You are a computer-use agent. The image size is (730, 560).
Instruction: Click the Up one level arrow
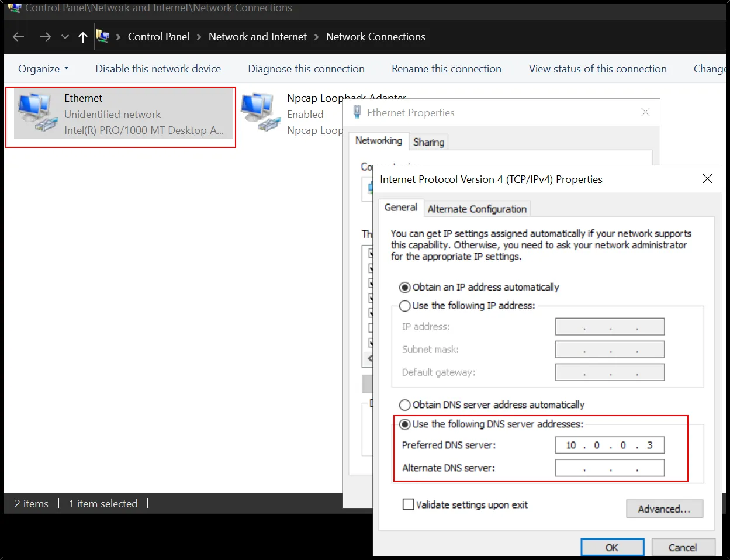(x=83, y=37)
